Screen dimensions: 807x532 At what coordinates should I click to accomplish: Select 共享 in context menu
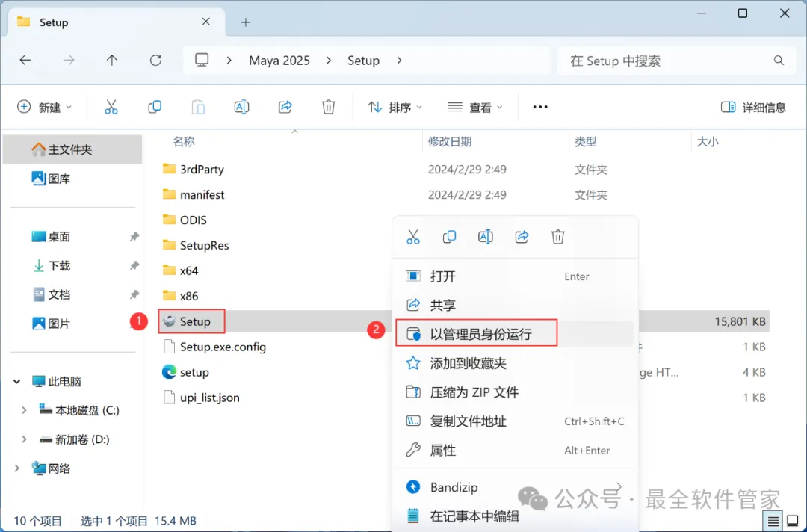(515, 305)
